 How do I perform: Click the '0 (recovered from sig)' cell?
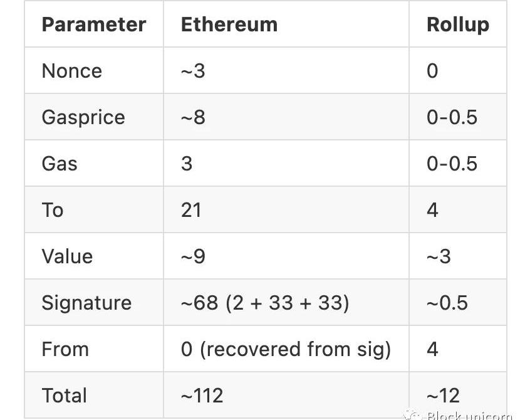[x=286, y=349]
